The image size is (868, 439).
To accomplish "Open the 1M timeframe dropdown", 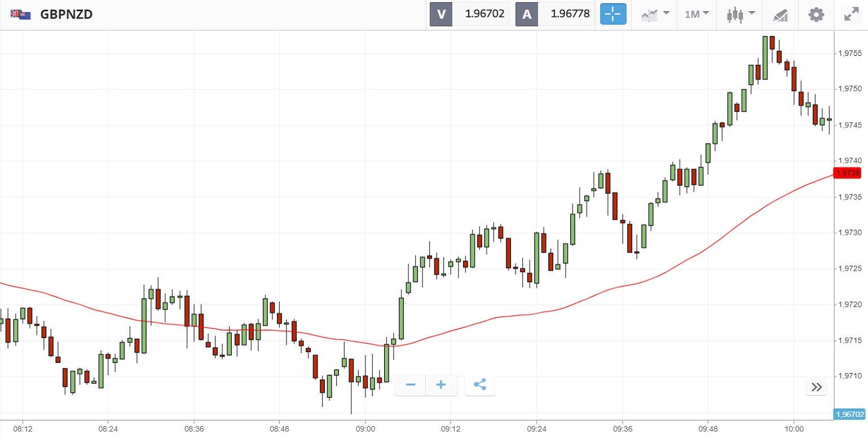I will coord(697,14).
